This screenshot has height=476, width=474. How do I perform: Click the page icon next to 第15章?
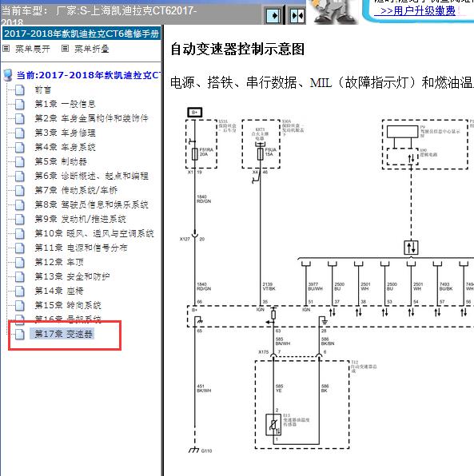pos(20,305)
